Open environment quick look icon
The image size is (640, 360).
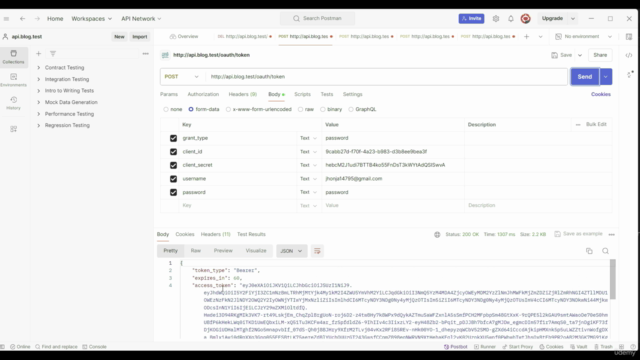click(629, 37)
